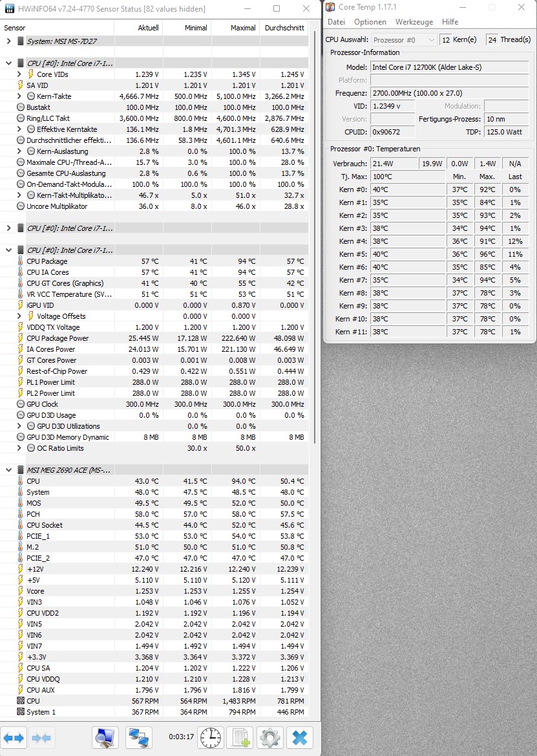
Task: Click the HWiNFO vertical scrollbar thumb
Action: pos(315,239)
